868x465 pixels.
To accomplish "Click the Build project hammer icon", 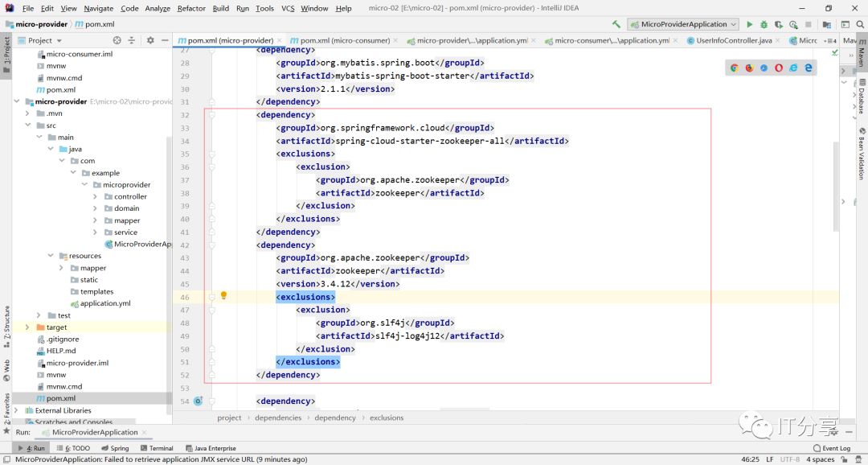I will (x=616, y=24).
